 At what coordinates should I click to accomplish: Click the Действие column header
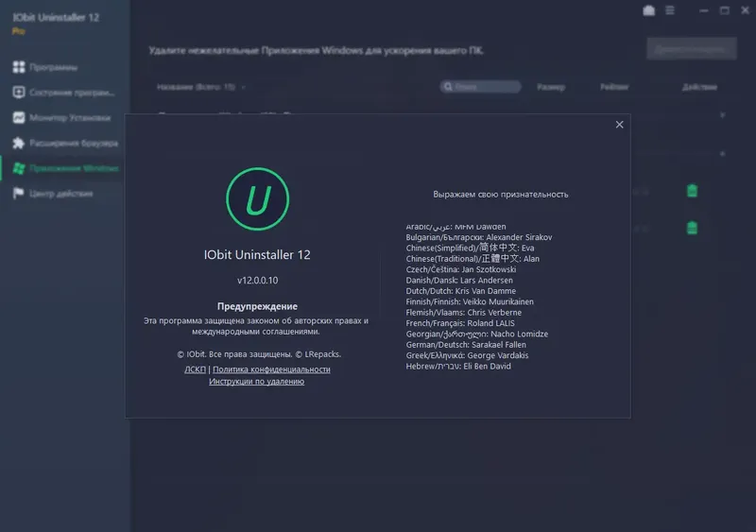[699, 87]
